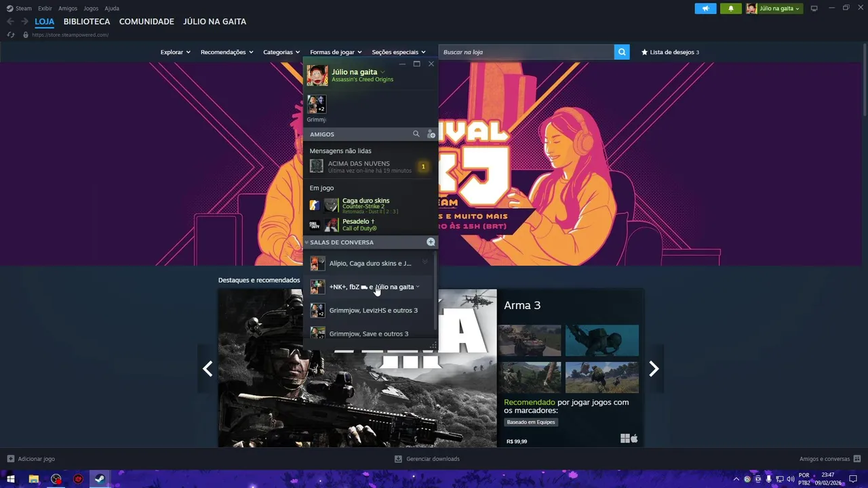Image resolution: width=868 pixels, height=488 pixels.
Task: Select friend Caga duro skins
Action: 370,205
